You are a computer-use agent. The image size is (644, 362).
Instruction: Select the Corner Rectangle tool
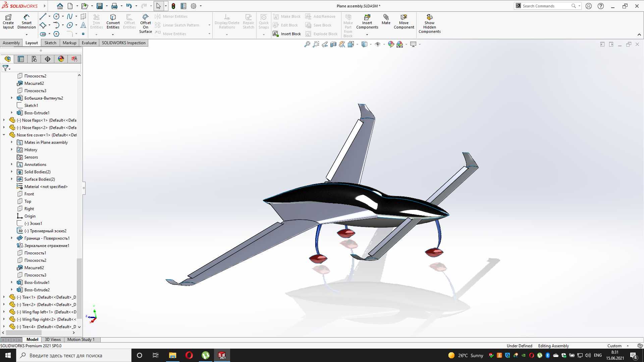point(43,25)
